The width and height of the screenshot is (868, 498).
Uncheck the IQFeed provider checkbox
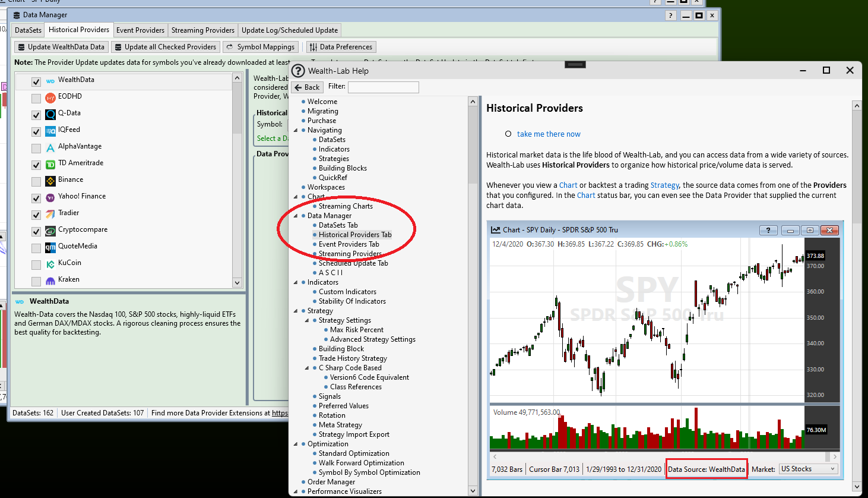coord(36,131)
